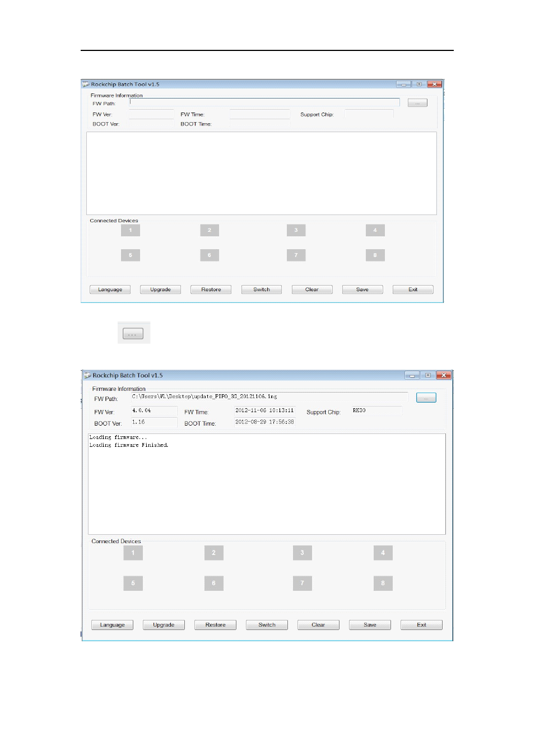The image size is (535, 756).
Task: Focus the empty FW Path input field
Action: pyautogui.click(x=264, y=102)
